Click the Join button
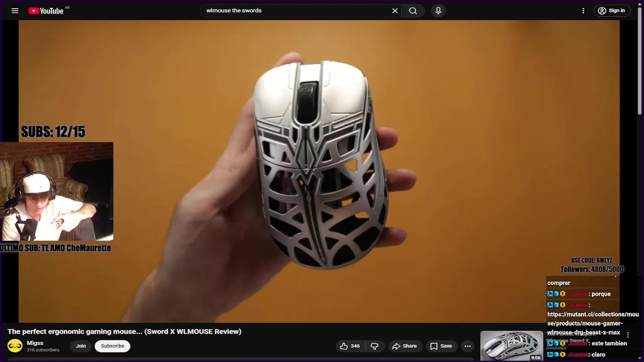The width and height of the screenshot is (644, 362). coord(80,346)
